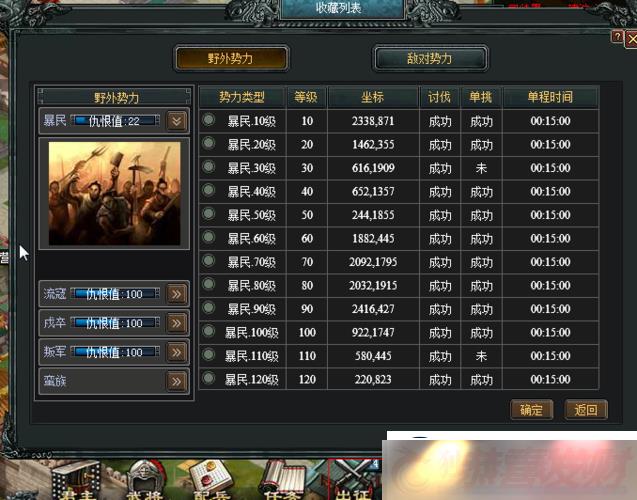Select the 暴民.50级 radio button
This screenshot has height=500, width=637.
pos(209,213)
